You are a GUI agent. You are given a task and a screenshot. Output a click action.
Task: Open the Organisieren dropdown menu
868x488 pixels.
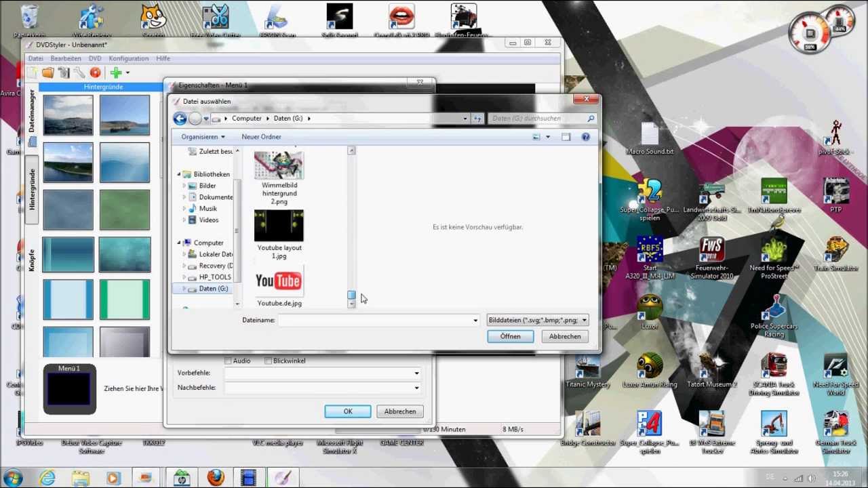(x=203, y=137)
